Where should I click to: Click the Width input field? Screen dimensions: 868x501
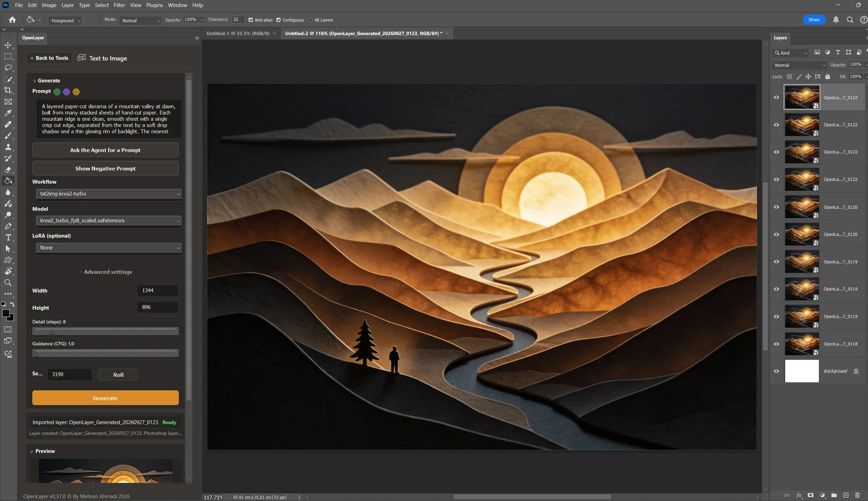tap(157, 291)
